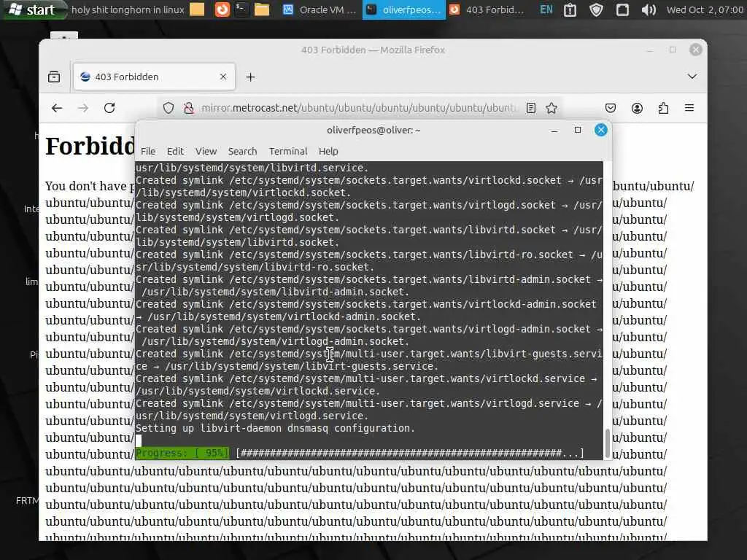Open the shield security tray icon
The image size is (747, 560).
[596, 10]
